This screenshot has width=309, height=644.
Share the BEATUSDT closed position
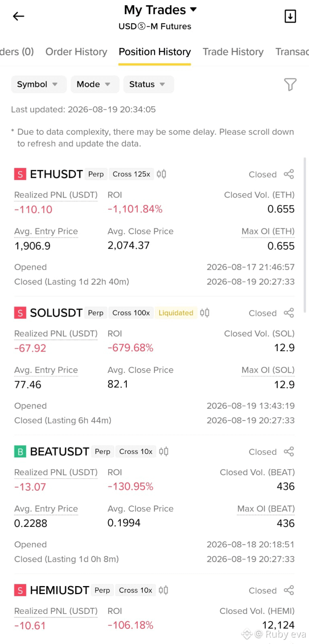point(289,452)
